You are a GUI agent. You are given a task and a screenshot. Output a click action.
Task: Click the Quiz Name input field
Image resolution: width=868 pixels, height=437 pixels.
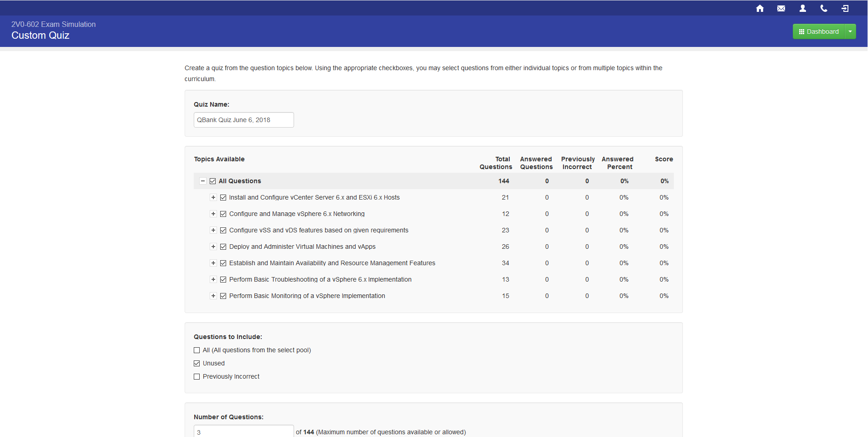pos(243,120)
